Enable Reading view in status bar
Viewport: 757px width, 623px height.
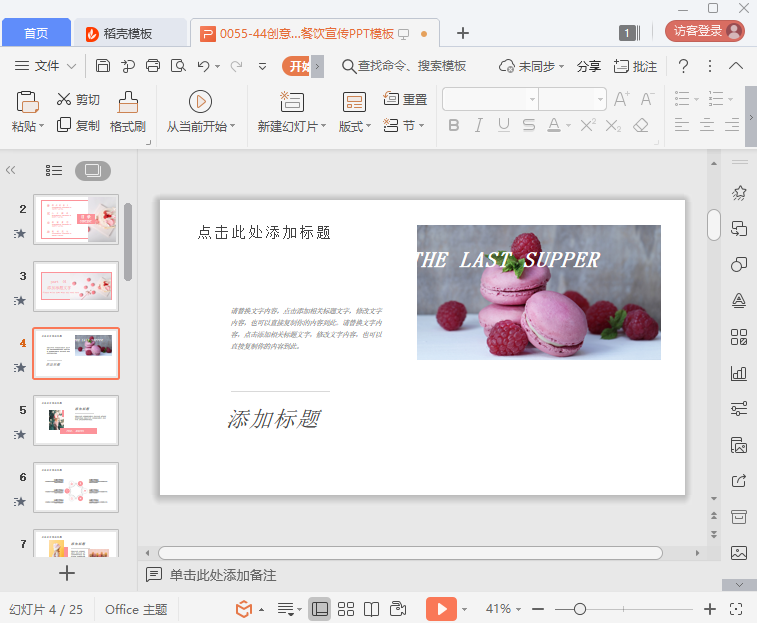[x=371, y=609]
